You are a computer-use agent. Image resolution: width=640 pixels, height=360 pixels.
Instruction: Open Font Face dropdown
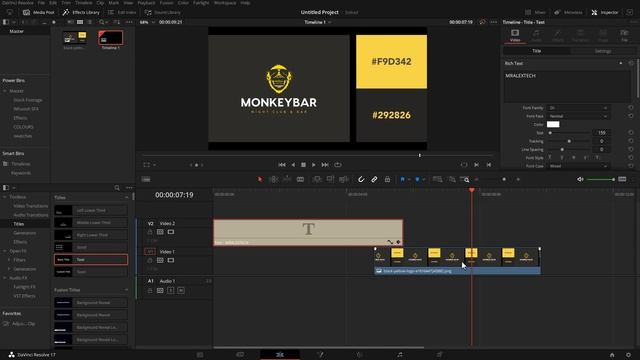pyautogui.click(x=578, y=116)
